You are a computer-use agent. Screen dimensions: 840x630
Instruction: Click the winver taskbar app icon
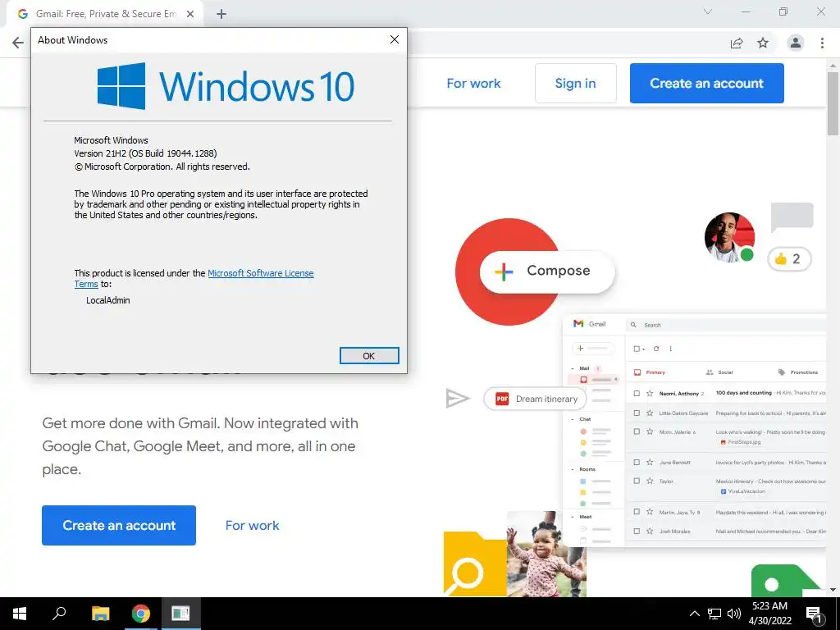point(180,614)
